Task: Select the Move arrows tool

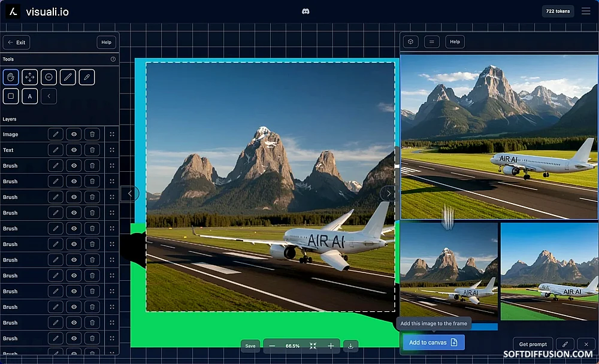Action: [30, 77]
